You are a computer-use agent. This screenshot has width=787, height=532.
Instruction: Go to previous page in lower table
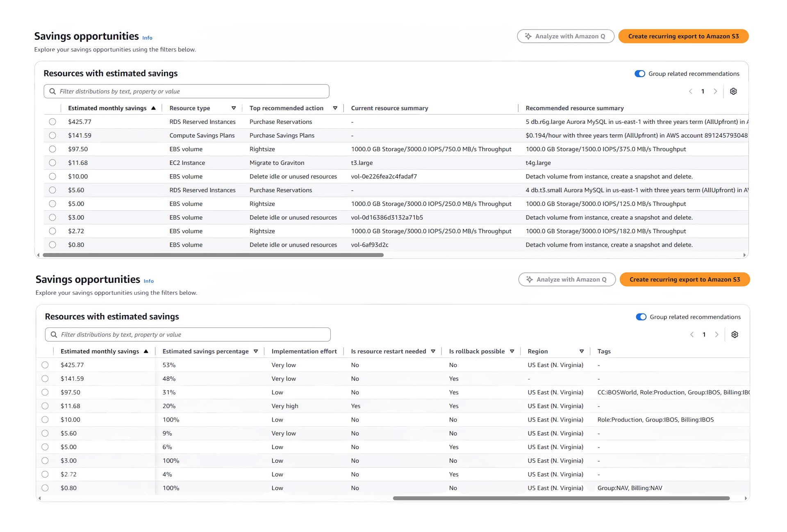692,334
